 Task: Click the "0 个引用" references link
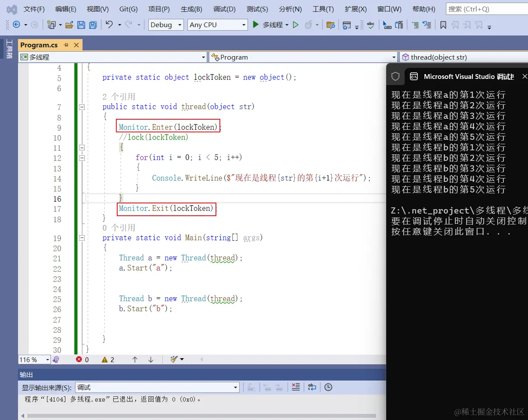(x=119, y=228)
